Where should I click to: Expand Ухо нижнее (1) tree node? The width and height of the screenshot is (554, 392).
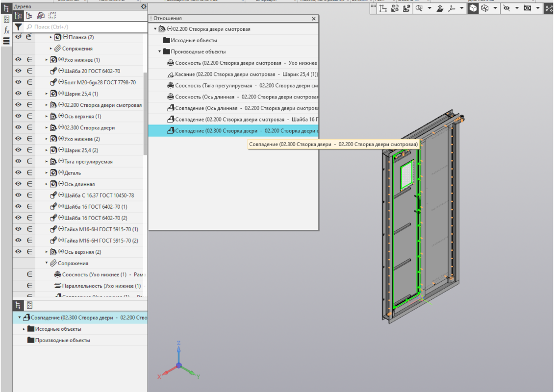click(46, 60)
